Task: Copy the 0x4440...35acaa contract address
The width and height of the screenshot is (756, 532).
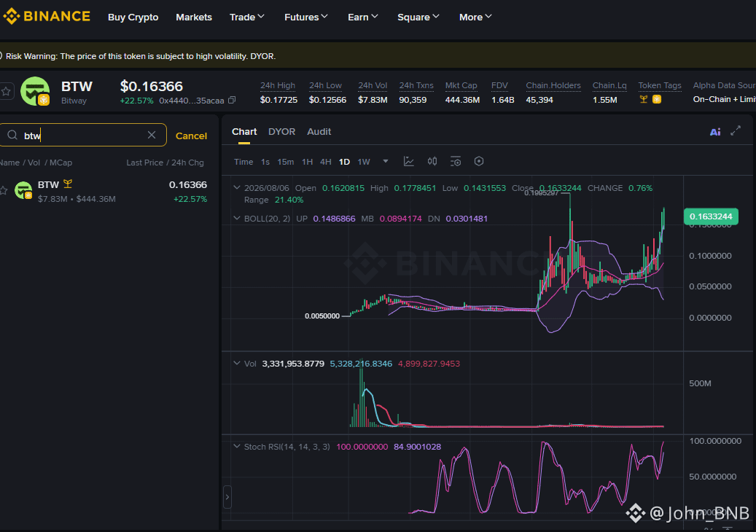Action: pos(232,101)
